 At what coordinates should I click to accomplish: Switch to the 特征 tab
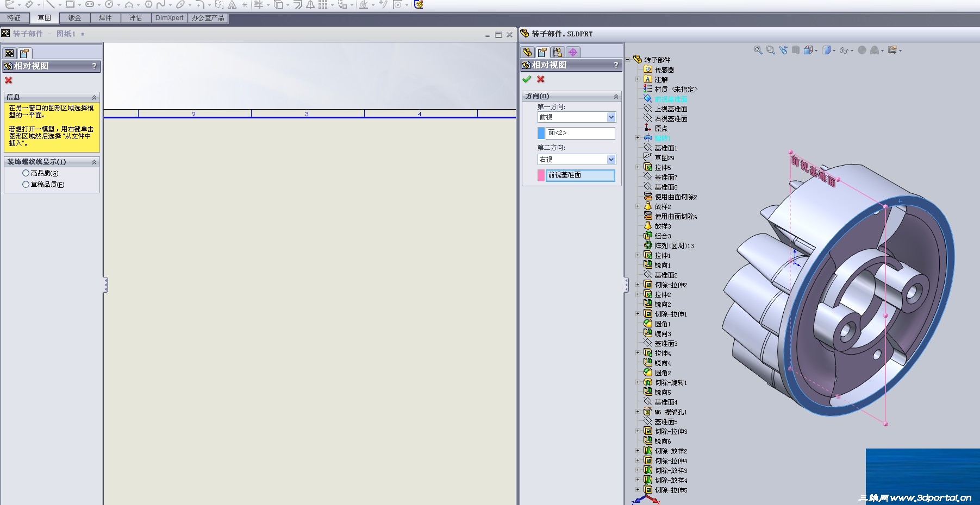tap(14, 18)
